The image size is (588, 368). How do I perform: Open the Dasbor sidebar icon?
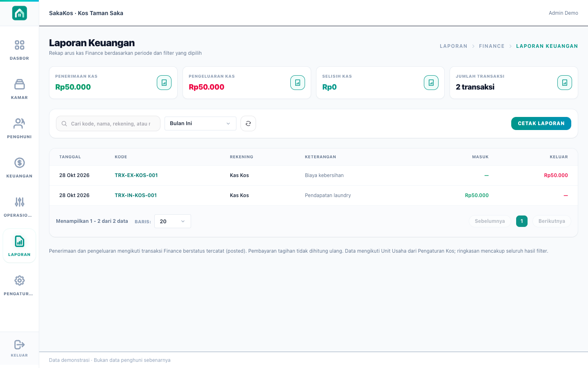click(19, 45)
